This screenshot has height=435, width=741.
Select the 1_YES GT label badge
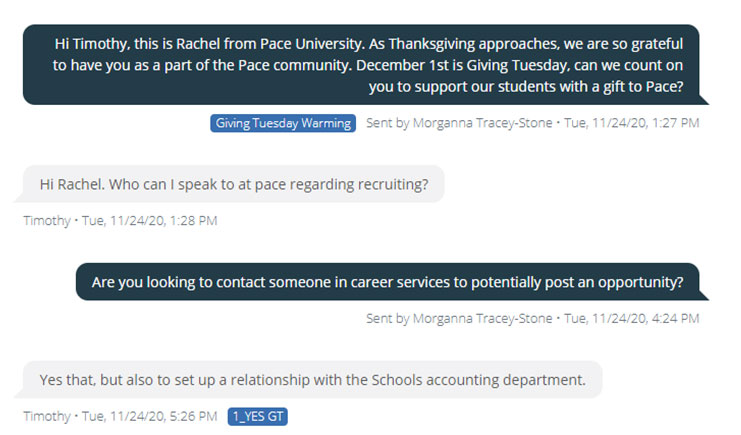(x=258, y=417)
